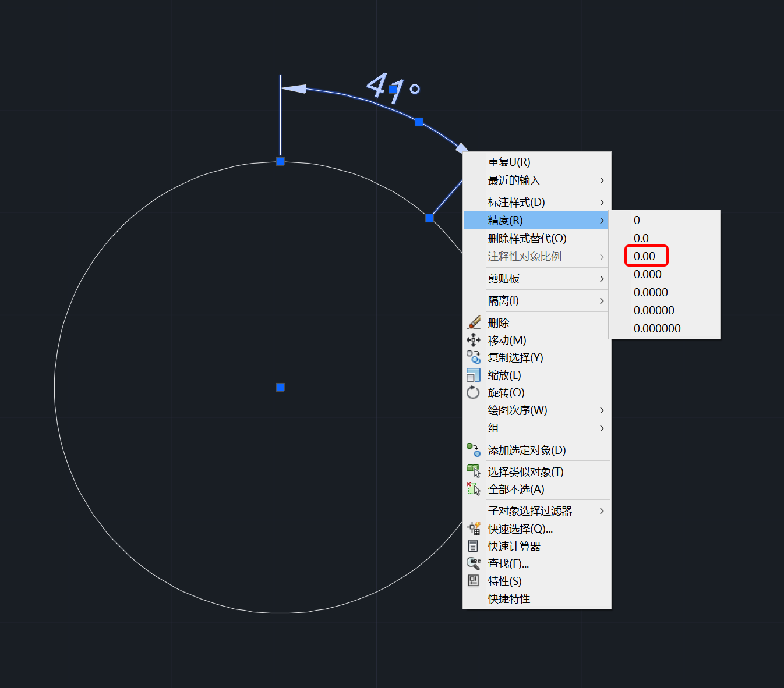Click the select similar icon beside 选择类似对象(T)

click(474, 471)
